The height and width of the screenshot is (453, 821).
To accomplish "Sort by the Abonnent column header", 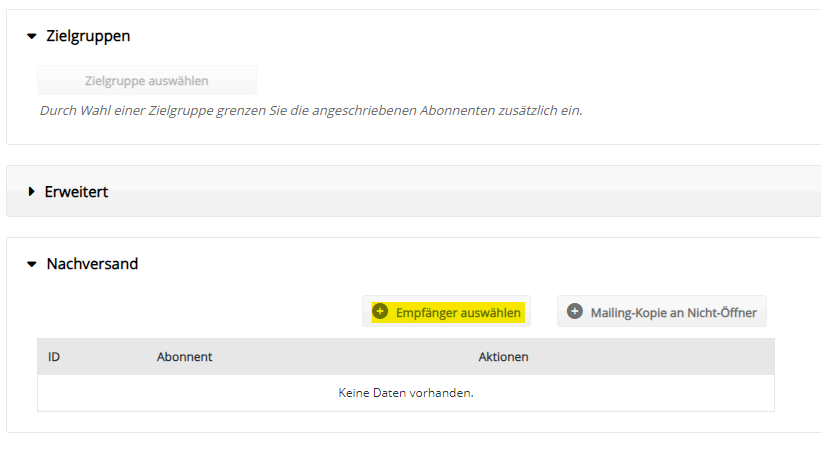I will [x=184, y=357].
